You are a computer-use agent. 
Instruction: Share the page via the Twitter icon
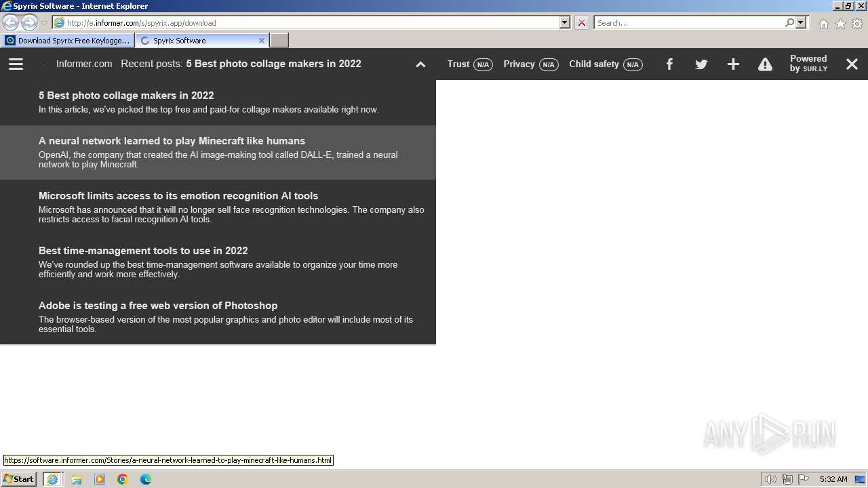[x=701, y=64]
